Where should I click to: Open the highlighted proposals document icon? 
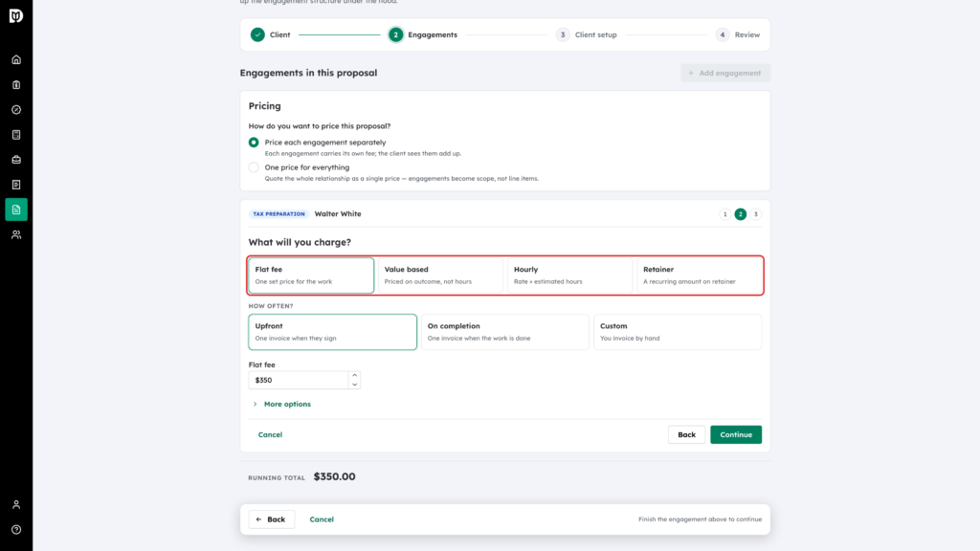point(16,209)
